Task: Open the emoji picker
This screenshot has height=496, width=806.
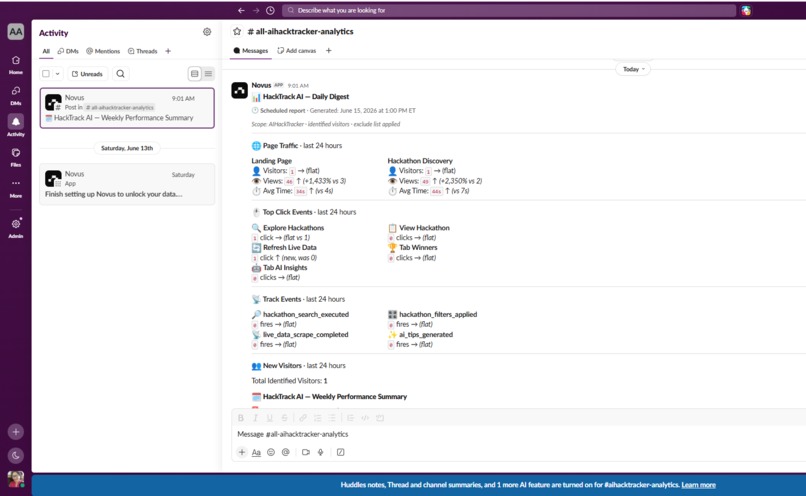Action: pos(271,452)
